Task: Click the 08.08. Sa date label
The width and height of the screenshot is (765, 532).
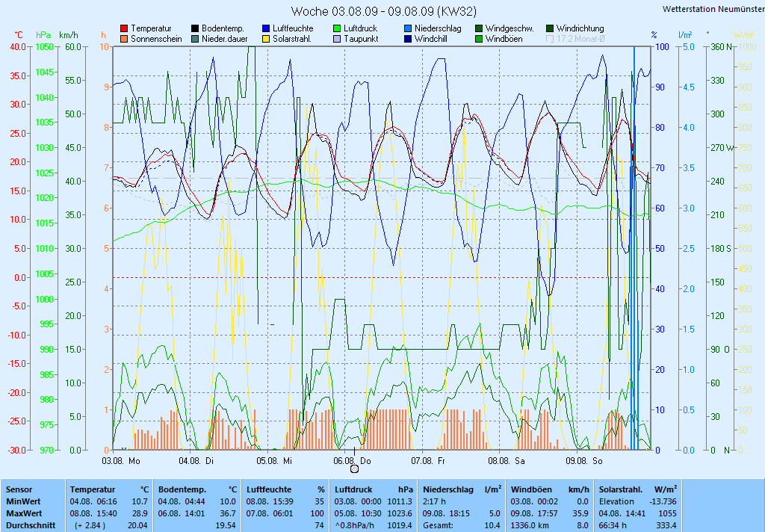Action: (x=507, y=461)
